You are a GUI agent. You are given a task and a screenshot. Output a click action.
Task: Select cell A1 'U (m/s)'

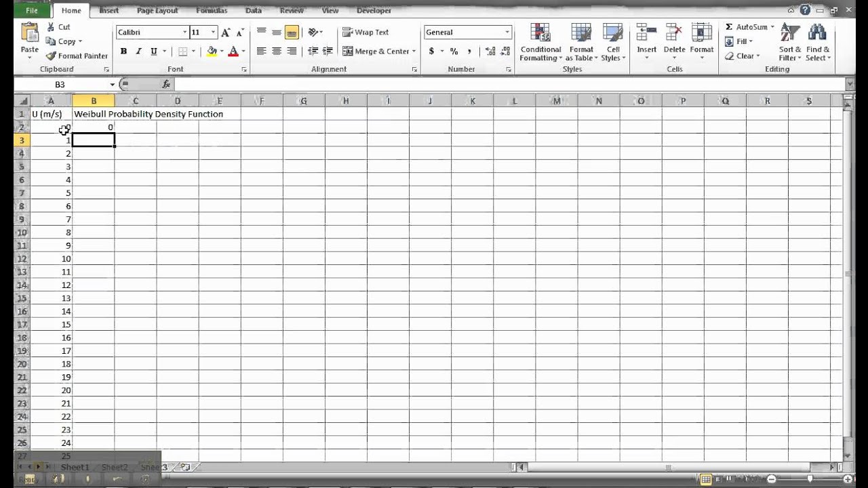[x=51, y=114]
